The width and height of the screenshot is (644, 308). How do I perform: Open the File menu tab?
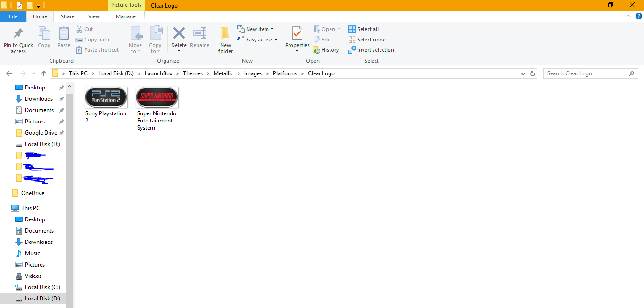click(13, 16)
